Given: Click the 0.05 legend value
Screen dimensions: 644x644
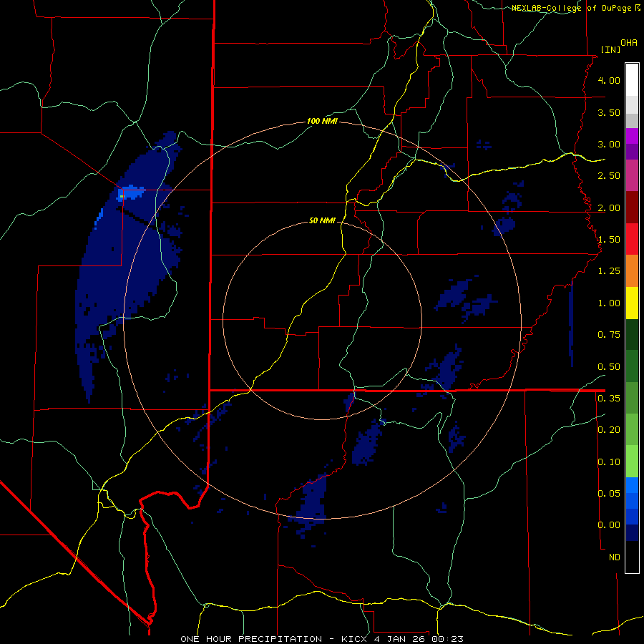Looking at the screenshot, I should pos(609,493).
